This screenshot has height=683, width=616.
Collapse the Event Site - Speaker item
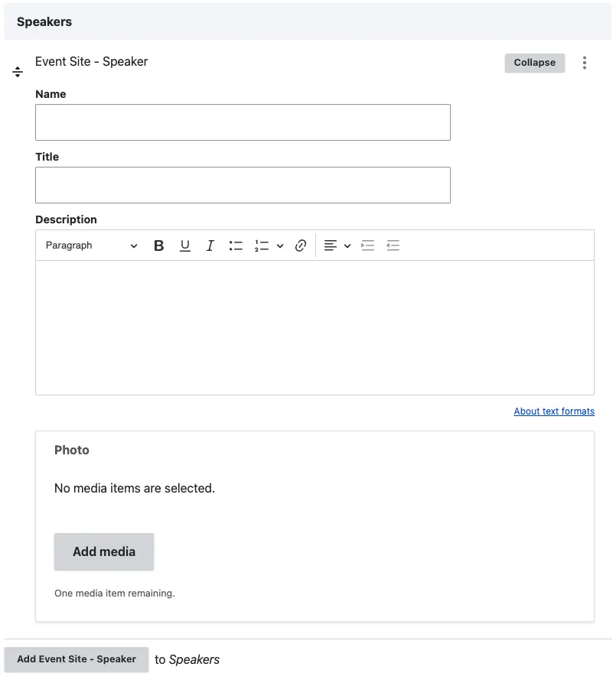[534, 63]
